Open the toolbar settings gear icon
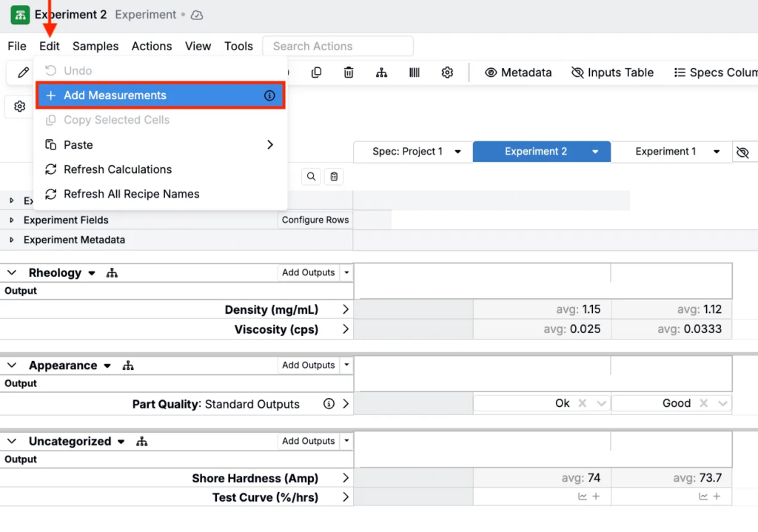The image size is (758, 532). 447,73
